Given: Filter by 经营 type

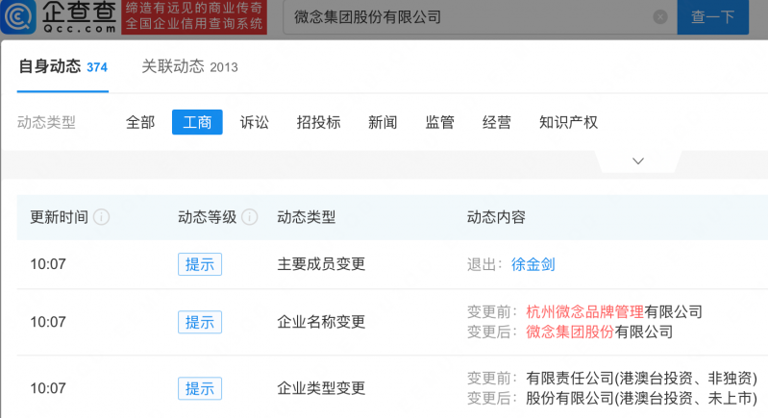Looking at the screenshot, I should click(496, 122).
